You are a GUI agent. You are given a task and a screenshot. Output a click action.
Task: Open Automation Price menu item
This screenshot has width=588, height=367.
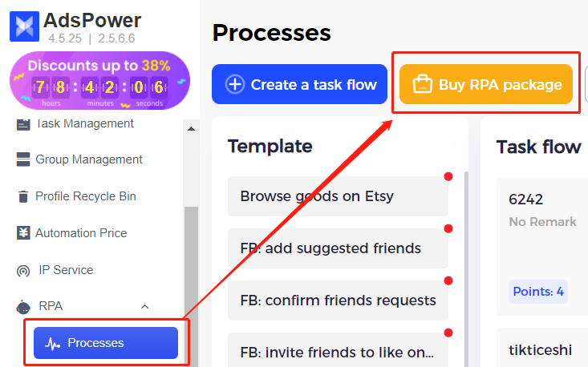pos(81,233)
